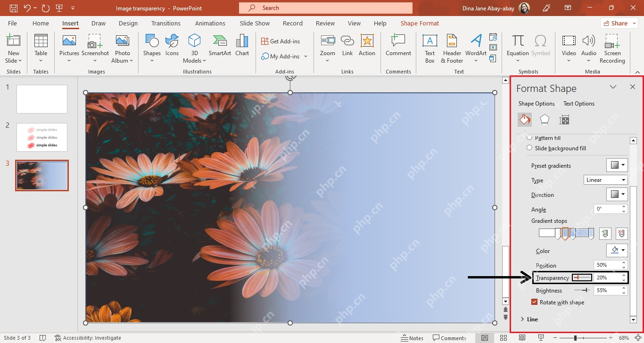Open the Shapes gallery
Viewport: 644px width, 343px height.
152,41
